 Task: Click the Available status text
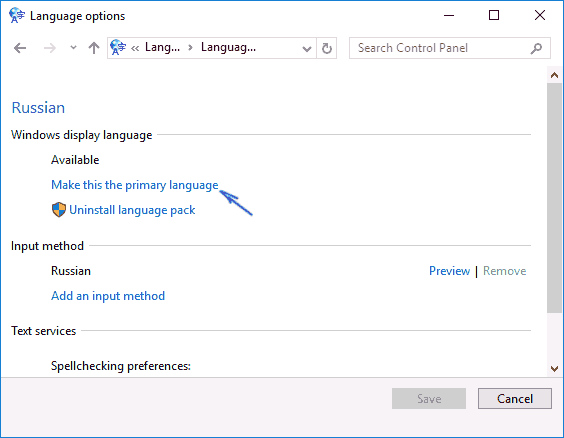[x=75, y=160]
